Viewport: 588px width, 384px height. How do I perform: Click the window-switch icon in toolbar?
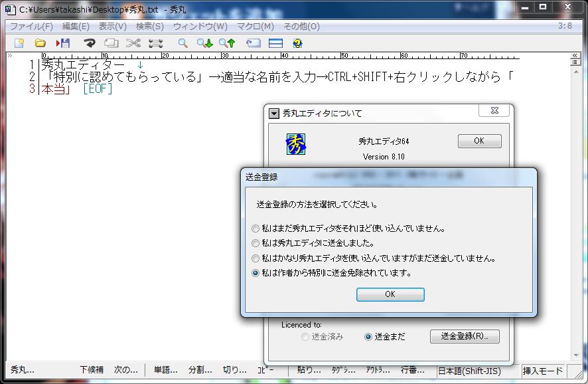tap(254, 43)
